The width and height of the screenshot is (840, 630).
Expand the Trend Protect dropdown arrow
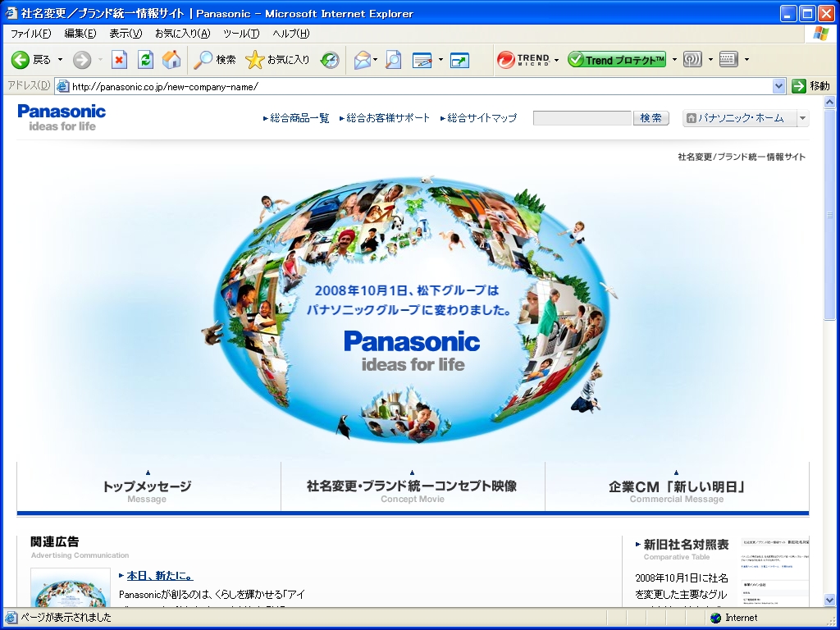(674, 59)
